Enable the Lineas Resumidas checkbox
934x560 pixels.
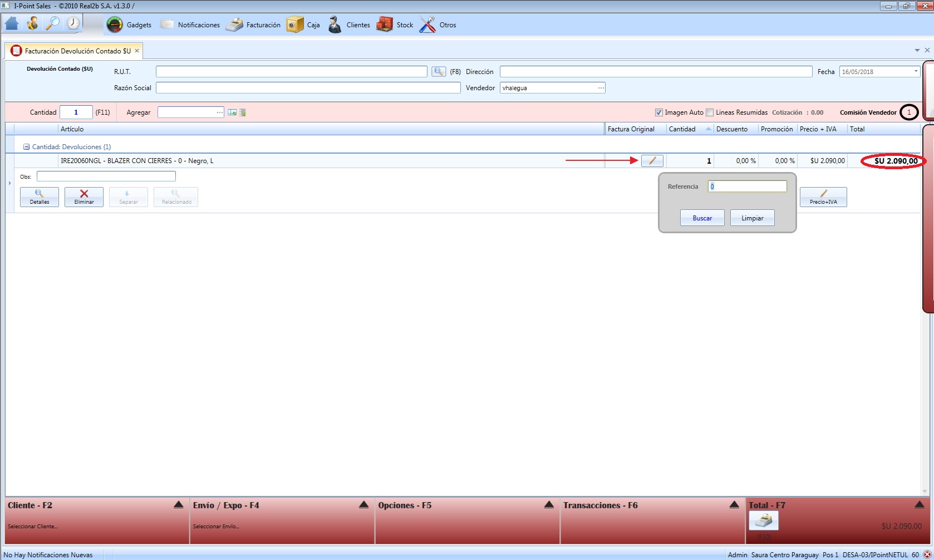click(710, 112)
